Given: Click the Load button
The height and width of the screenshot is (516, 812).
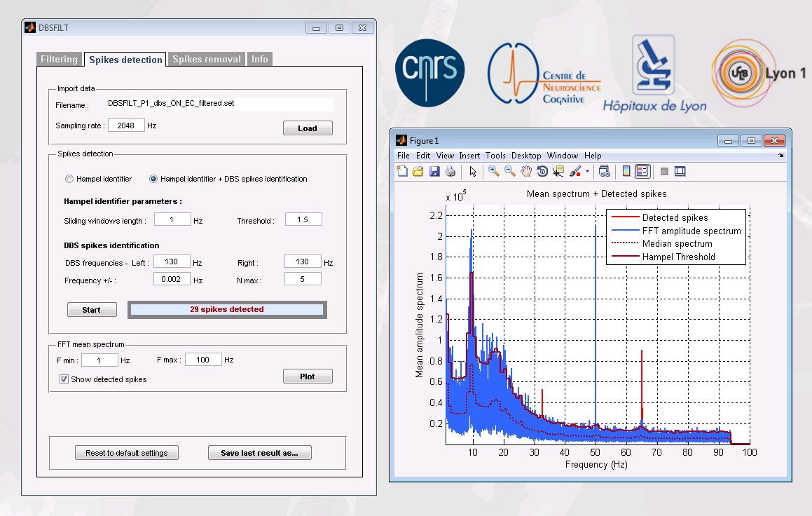Looking at the screenshot, I should [x=308, y=128].
